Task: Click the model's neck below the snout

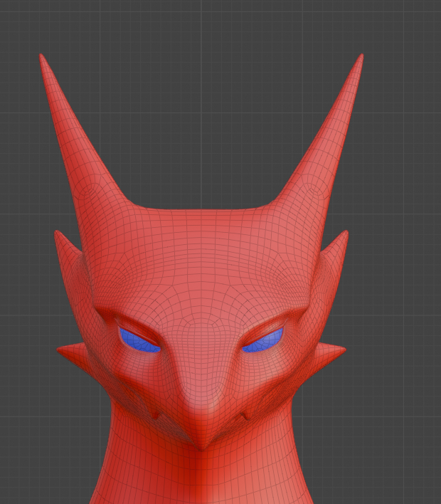Action: click(x=202, y=476)
